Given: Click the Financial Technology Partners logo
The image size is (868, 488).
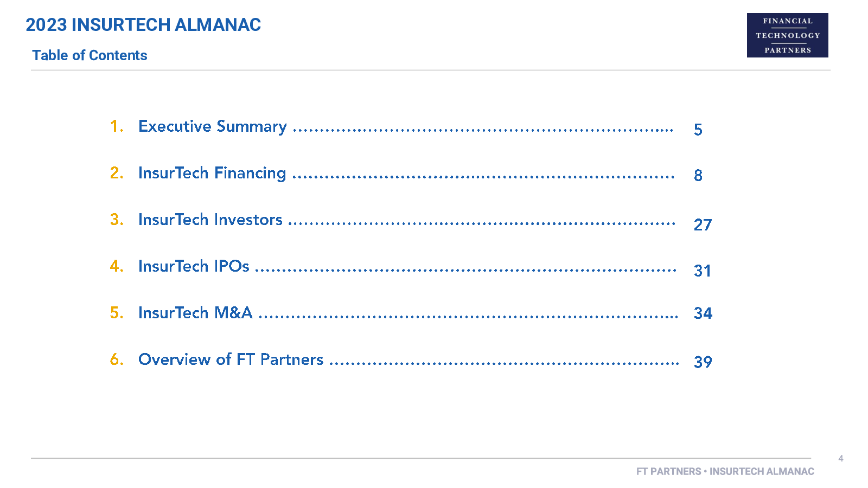Looking at the screenshot, I should pos(787,35).
